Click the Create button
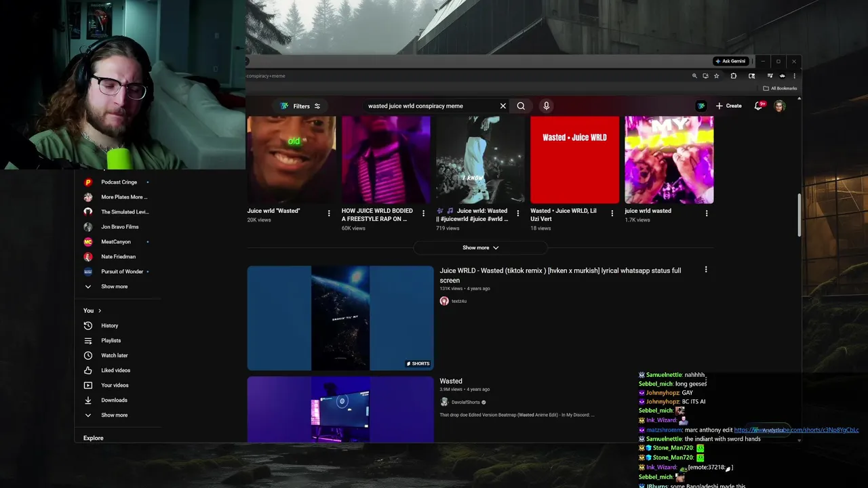Image resolution: width=868 pixels, height=488 pixels. pos(728,106)
